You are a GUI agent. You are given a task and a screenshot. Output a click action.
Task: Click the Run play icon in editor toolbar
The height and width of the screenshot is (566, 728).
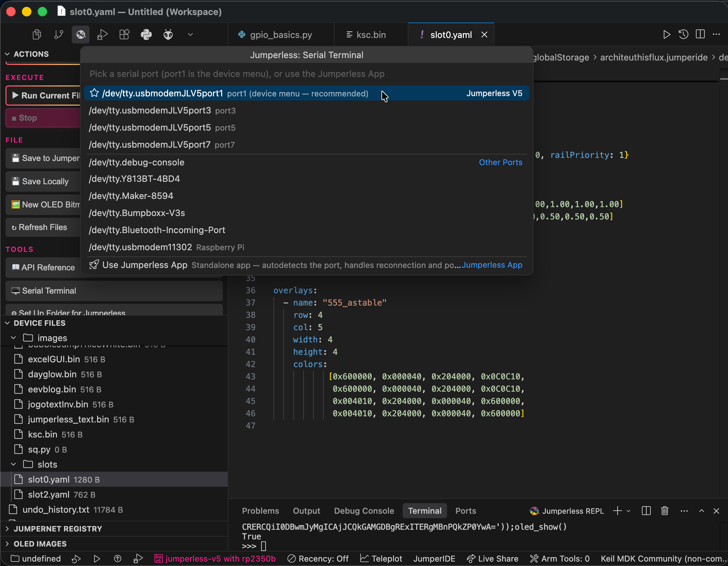point(666,35)
